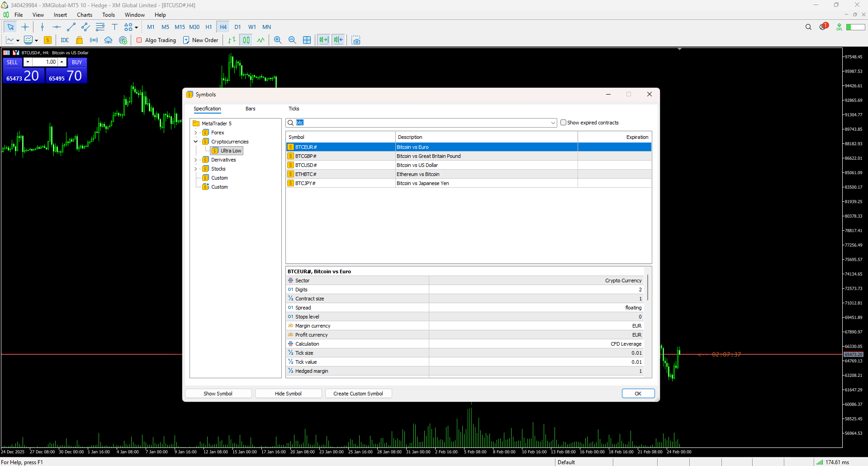Switch to the Bars tab
The height and width of the screenshot is (466, 868).
[x=250, y=109]
